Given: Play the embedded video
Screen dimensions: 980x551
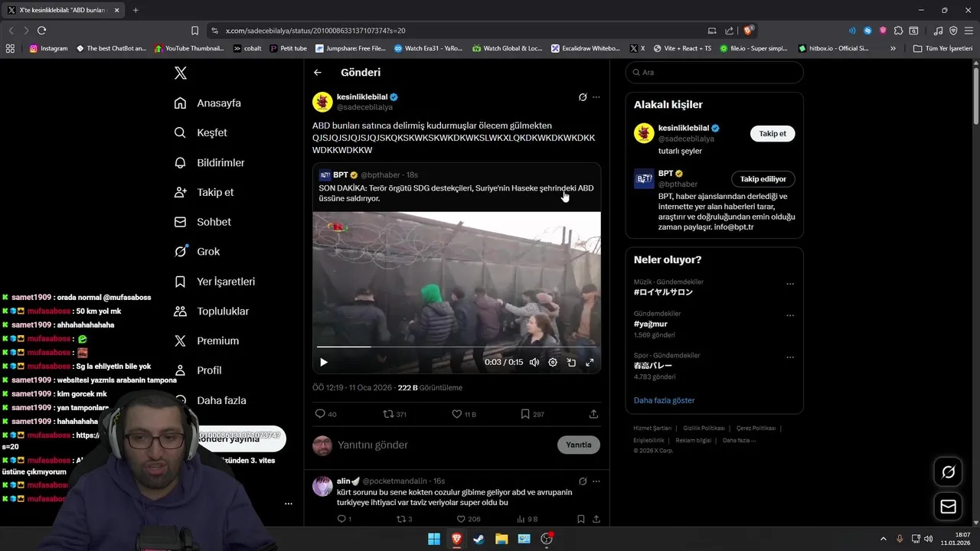Looking at the screenshot, I should 324,362.
